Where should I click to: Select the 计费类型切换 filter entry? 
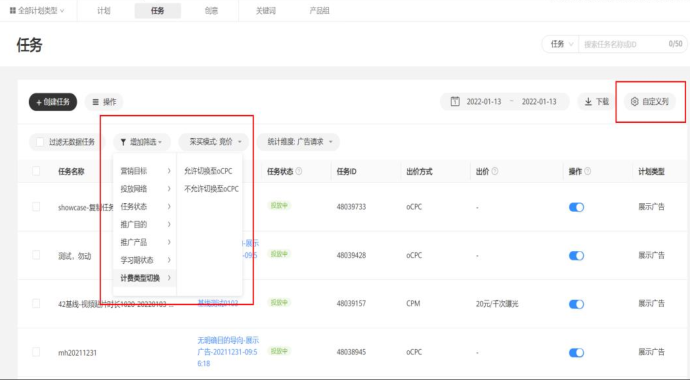145,278
